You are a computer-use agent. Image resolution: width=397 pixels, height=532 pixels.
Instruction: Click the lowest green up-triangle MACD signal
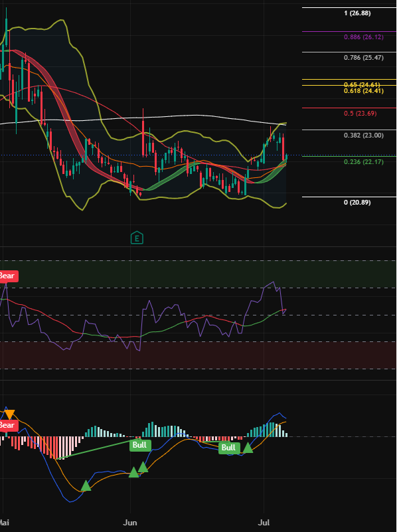(86, 486)
